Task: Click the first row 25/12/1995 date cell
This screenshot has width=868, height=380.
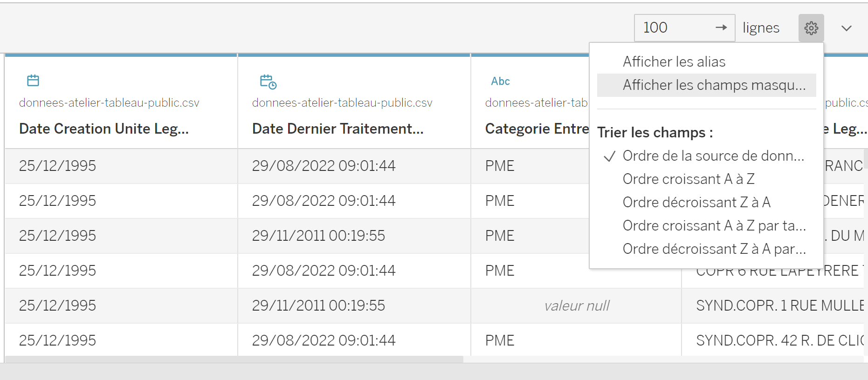Action: pyautogui.click(x=121, y=166)
